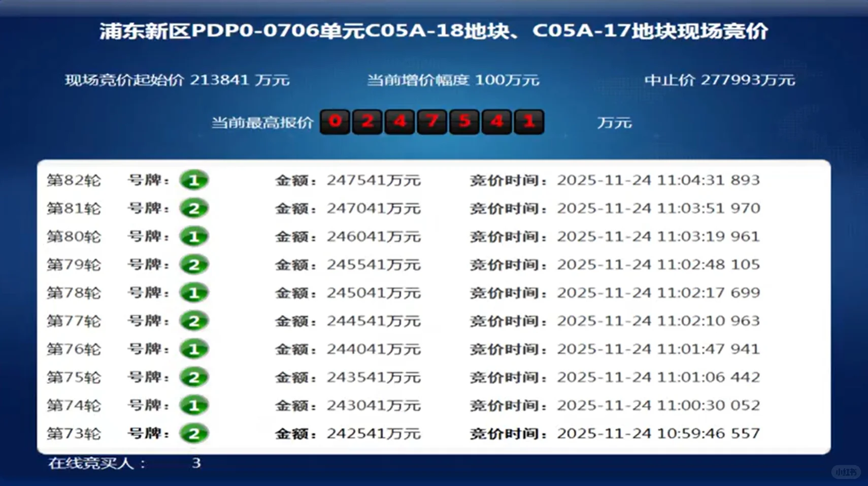This screenshot has width=868, height=486.
Task: Click the amount 245541万元
Action: [374, 265]
